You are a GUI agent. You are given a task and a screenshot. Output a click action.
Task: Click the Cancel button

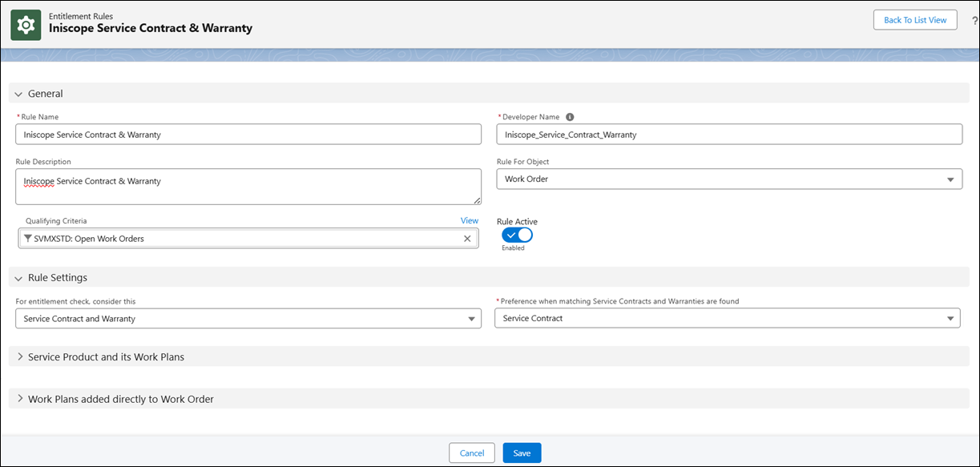click(x=472, y=453)
